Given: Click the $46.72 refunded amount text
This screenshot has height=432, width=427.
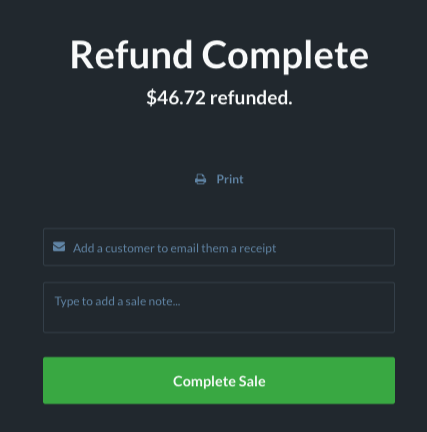Looking at the screenshot, I should coord(219,98).
